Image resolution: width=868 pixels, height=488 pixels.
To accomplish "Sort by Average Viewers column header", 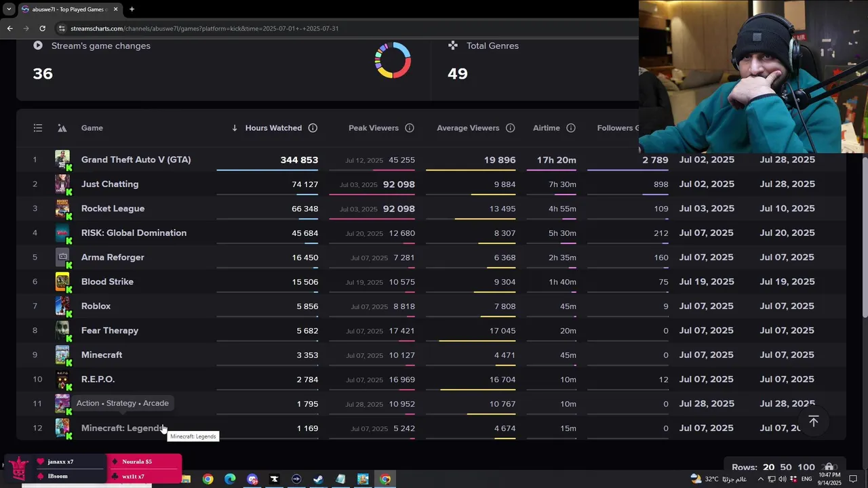I will [x=468, y=128].
